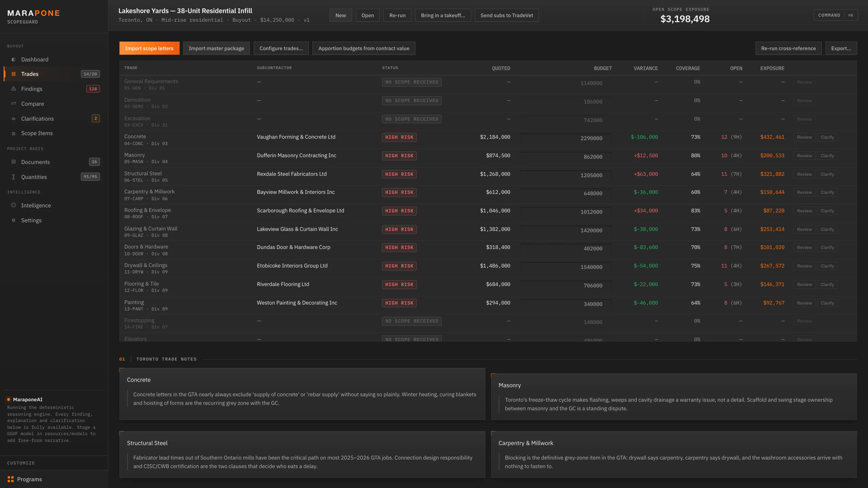Click Re-run cross-reference
The height and width of the screenshot is (488, 868).
788,48
